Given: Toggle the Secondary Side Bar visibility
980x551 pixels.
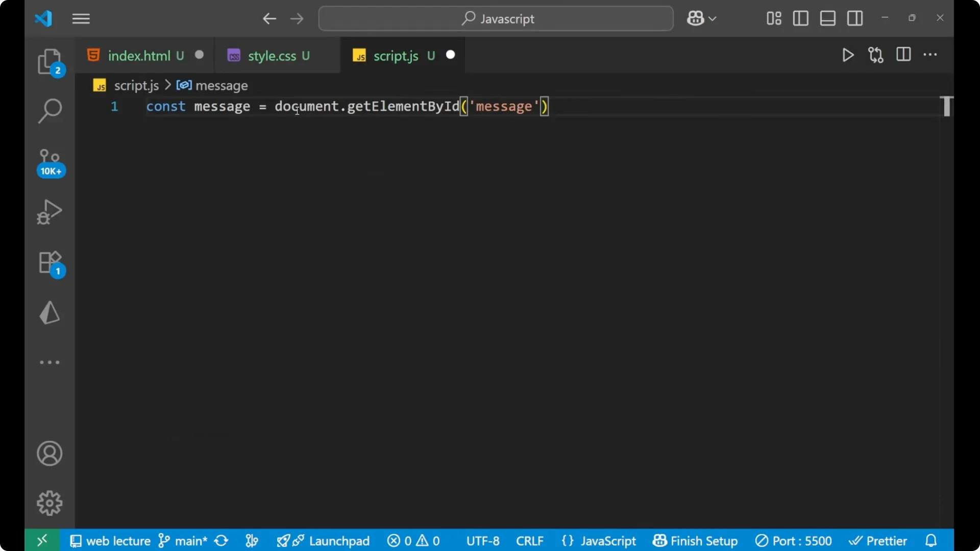Looking at the screenshot, I should (855, 18).
